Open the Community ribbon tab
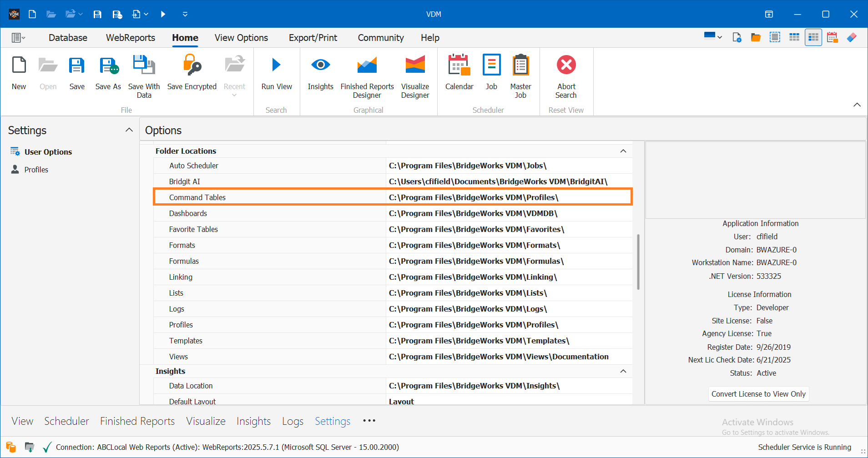The height and width of the screenshot is (458, 868). 381,38
